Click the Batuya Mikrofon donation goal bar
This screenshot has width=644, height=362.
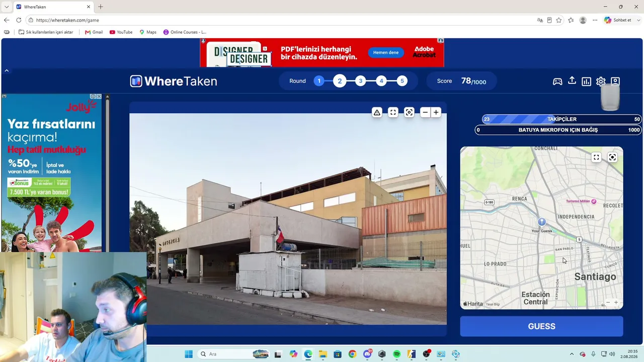click(558, 130)
